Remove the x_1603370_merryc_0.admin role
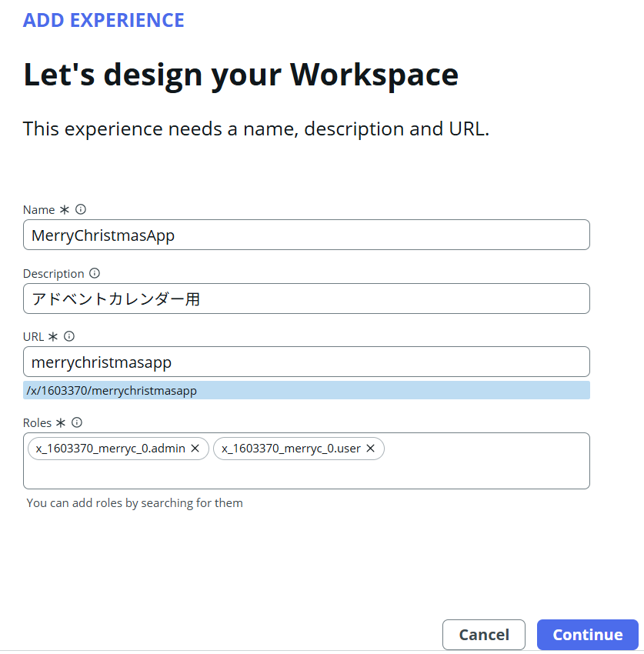 195,449
